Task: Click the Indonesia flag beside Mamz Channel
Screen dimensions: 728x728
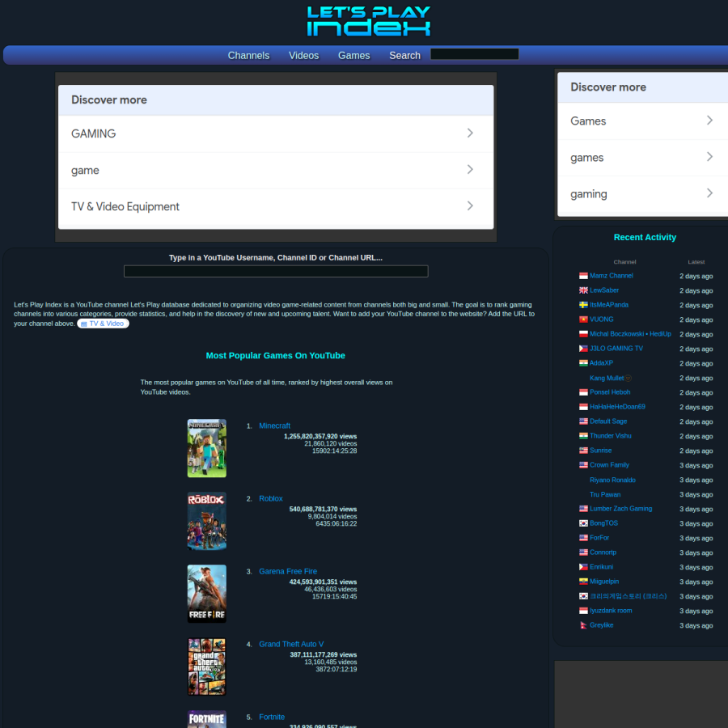Action: click(583, 276)
